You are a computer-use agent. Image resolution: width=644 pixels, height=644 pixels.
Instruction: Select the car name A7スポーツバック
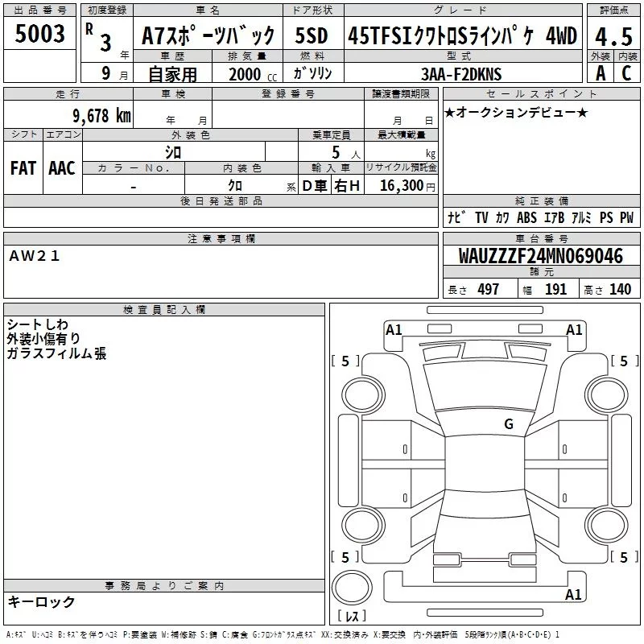pyautogui.click(x=208, y=35)
